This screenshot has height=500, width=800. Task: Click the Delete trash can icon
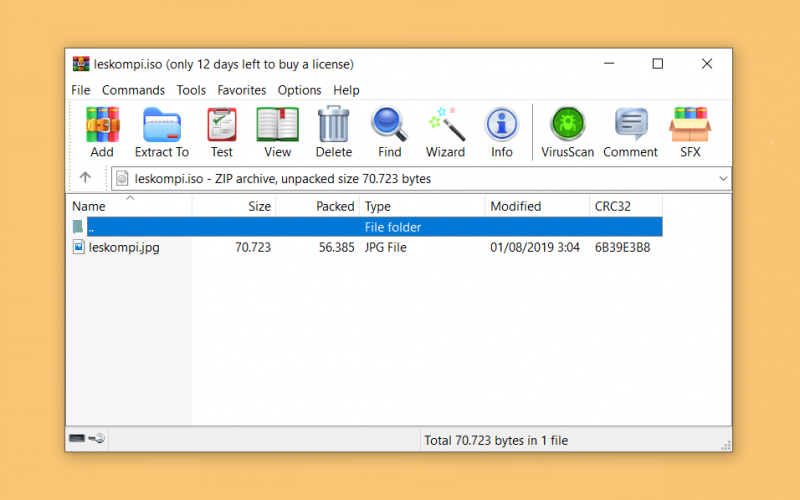(x=334, y=124)
